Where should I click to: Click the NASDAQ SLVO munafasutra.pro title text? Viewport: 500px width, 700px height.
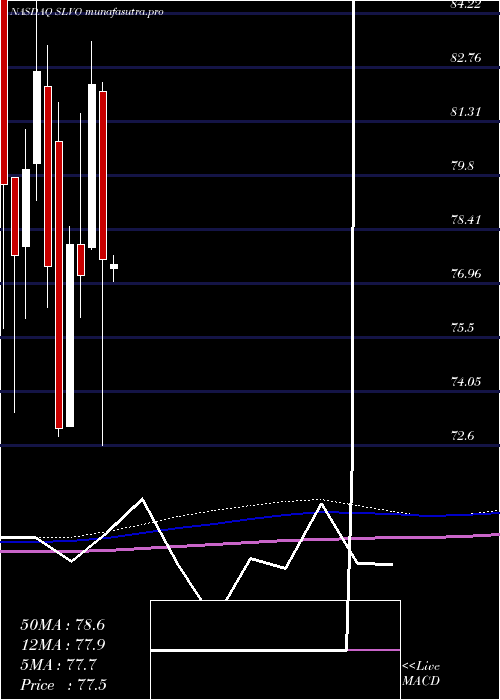tap(86, 12)
